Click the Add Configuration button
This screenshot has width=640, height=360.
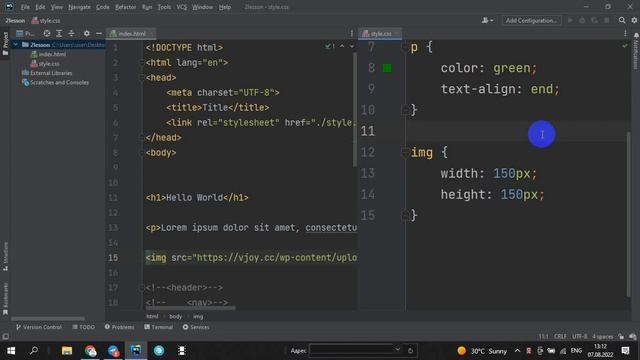531,20
